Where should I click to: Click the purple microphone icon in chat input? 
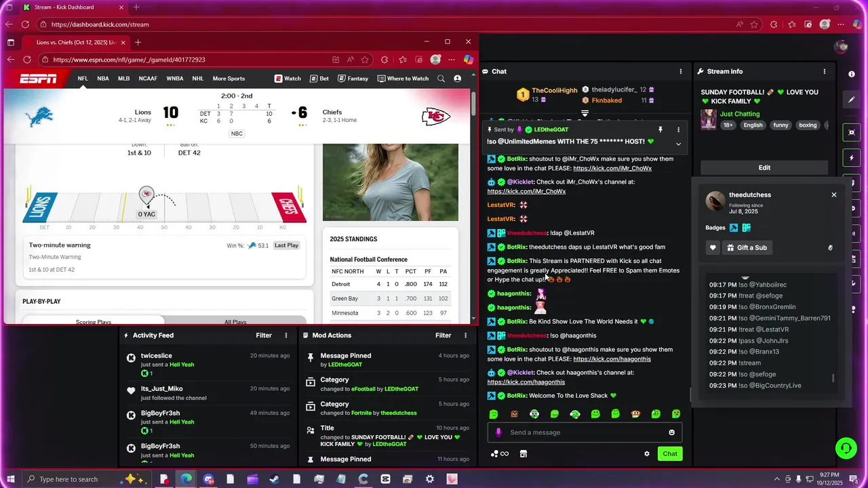[x=498, y=432]
